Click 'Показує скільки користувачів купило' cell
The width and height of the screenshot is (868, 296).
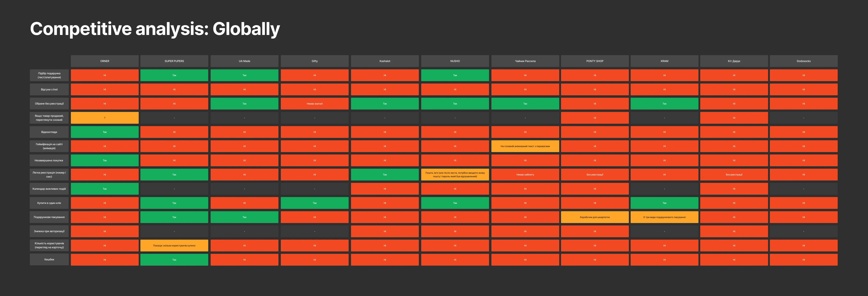[x=174, y=245]
